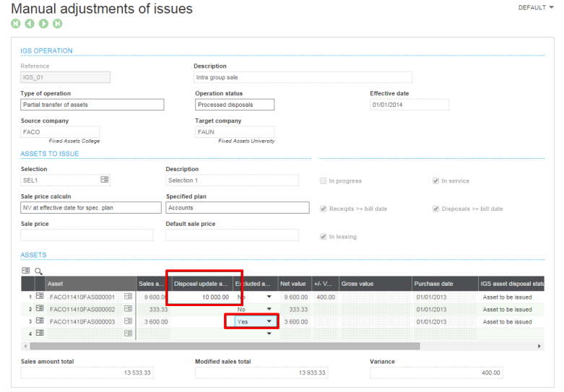Click Effective date field 01/01/2014
Screen dimensions: 564x392
coord(409,105)
